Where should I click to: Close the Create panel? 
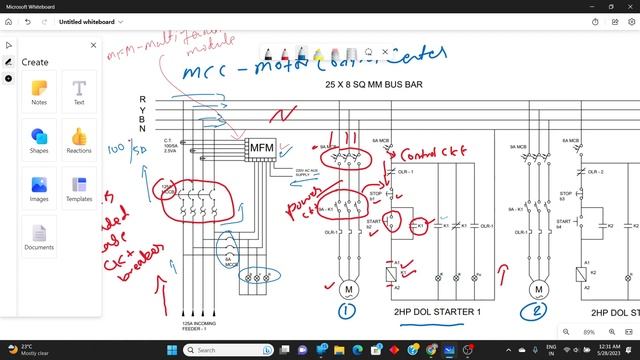[x=93, y=45]
